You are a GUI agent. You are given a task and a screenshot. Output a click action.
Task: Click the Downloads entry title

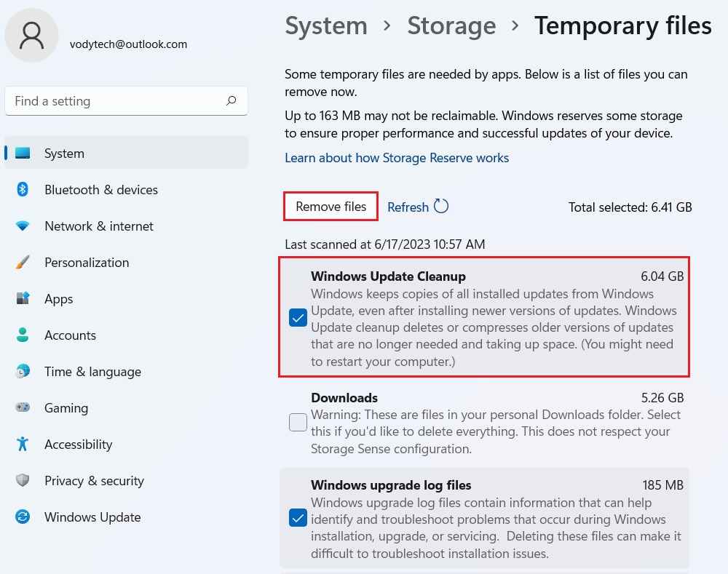[344, 398]
